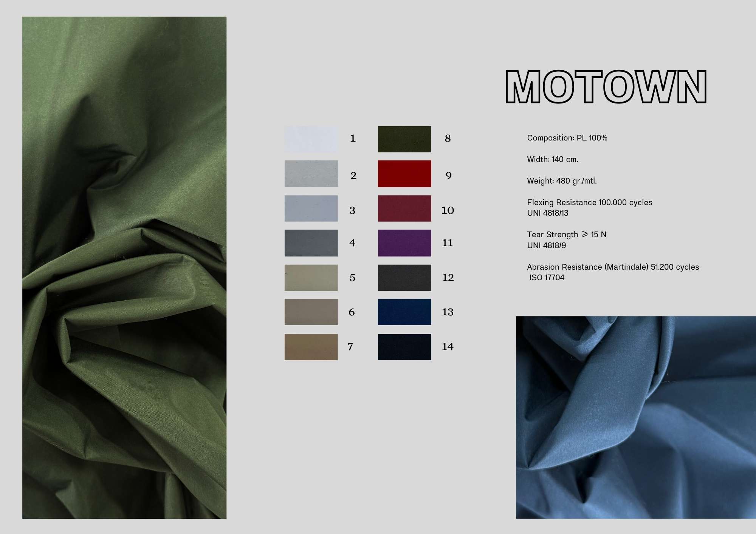Click the green fabric photo
Image resolution: width=756 pixels, height=534 pixels.
coord(124,267)
